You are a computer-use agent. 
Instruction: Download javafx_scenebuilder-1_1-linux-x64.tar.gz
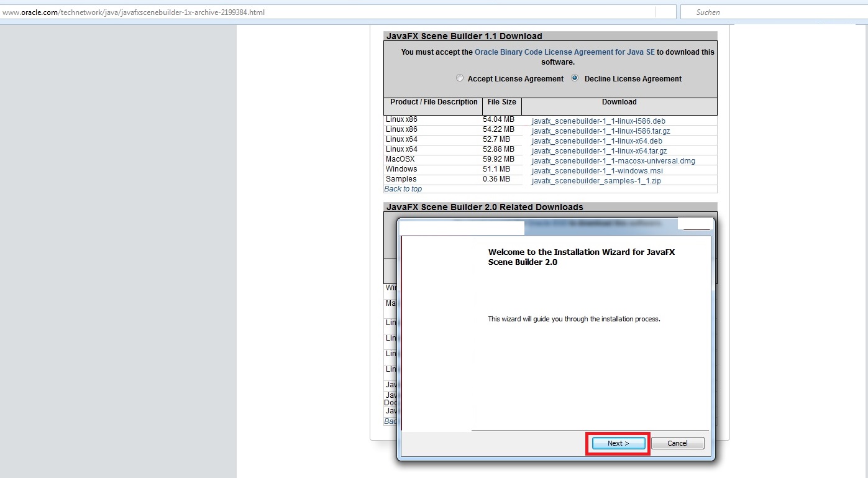[600, 151]
